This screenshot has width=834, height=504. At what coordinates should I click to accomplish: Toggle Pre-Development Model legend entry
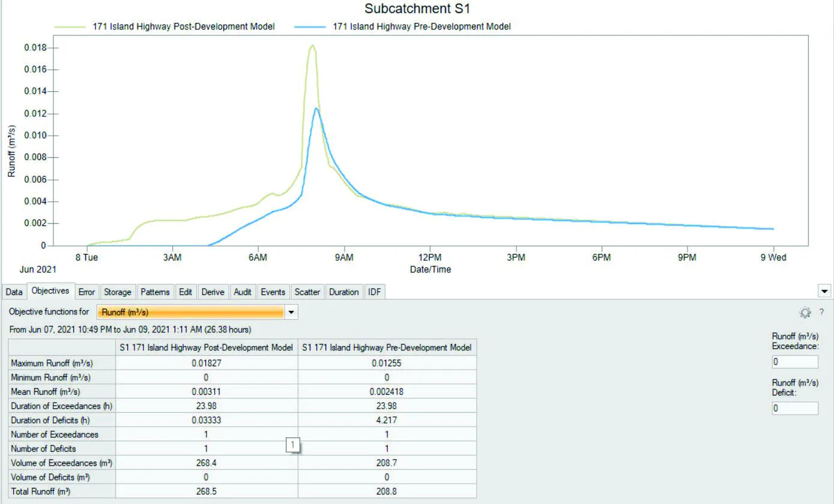(403, 26)
